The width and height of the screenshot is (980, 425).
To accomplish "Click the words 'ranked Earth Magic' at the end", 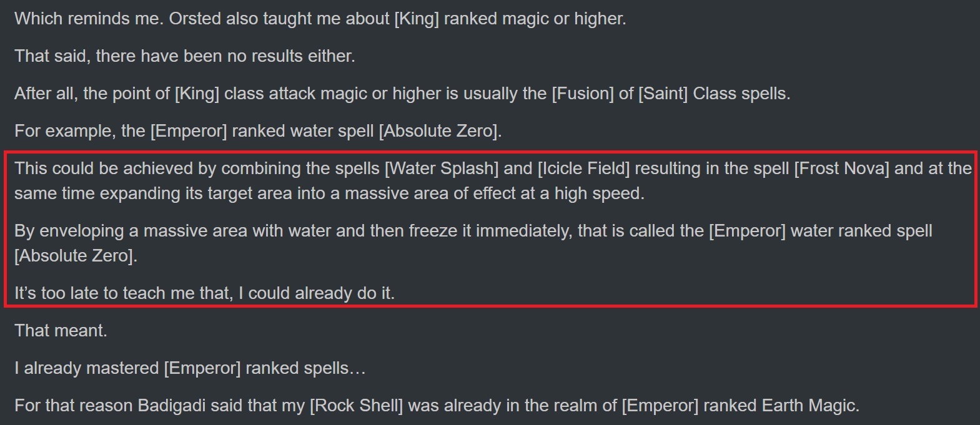I will [x=781, y=406].
